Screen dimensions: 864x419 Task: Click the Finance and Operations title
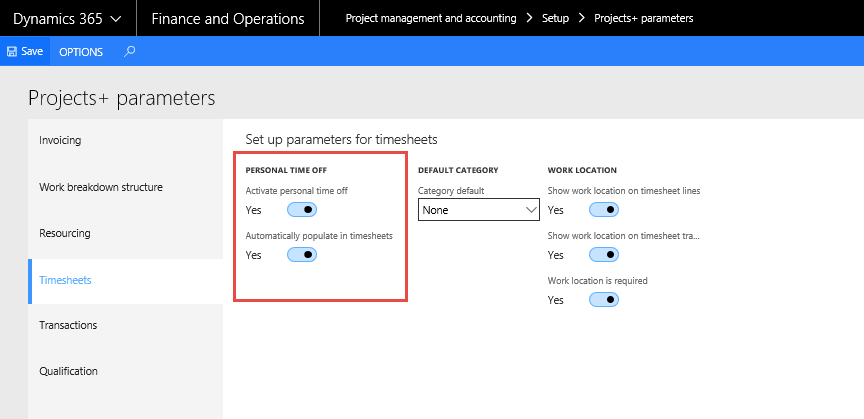[228, 19]
